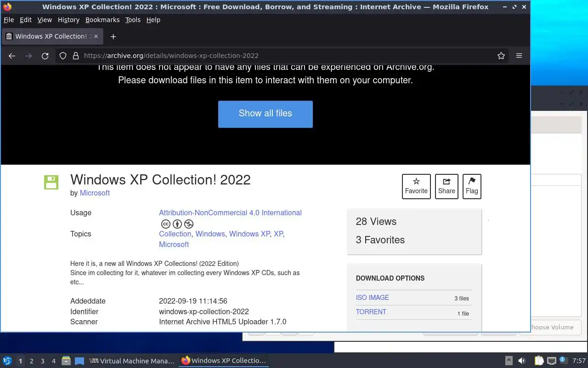588x368 pixels.
Task: Open the LXQt start menu
Action: (7, 361)
